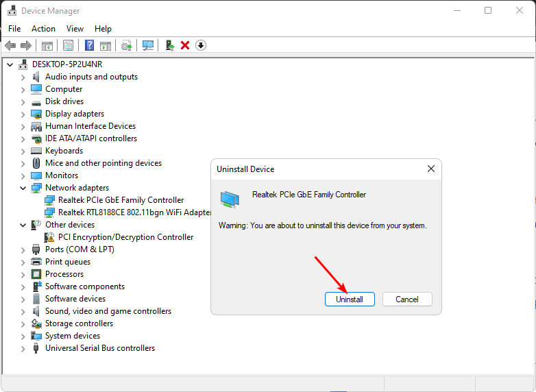Click the DESKTOP-5P2U4NR computer icon
Screen dimensions: 536x392
tap(23, 64)
